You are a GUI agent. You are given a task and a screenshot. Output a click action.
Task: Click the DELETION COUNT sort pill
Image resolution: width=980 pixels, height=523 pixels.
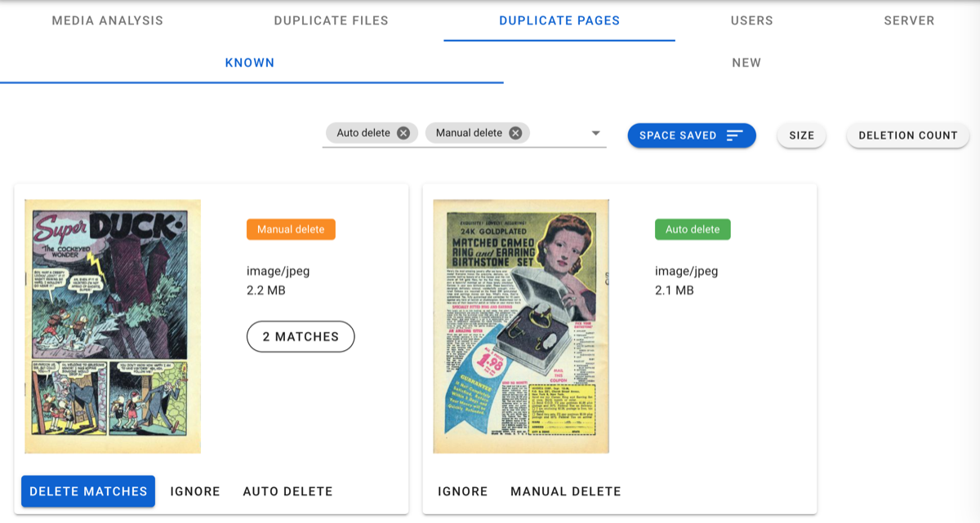[907, 135]
